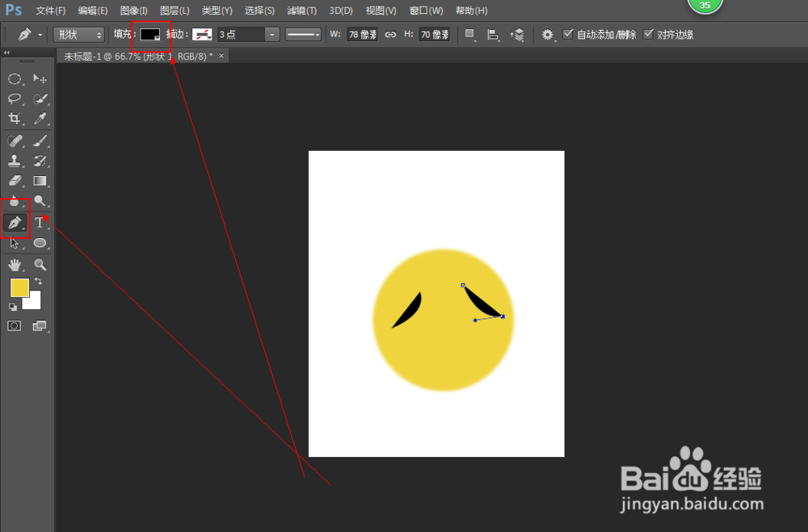The width and height of the screenshot is (808, 532).
Task: Select the Horizontal Type tool
Action: point(40,223)
